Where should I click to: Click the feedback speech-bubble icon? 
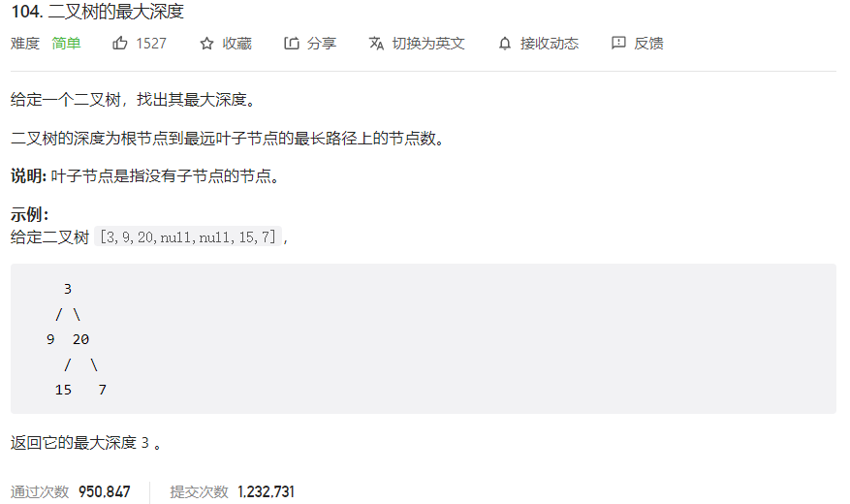point(618,43)
